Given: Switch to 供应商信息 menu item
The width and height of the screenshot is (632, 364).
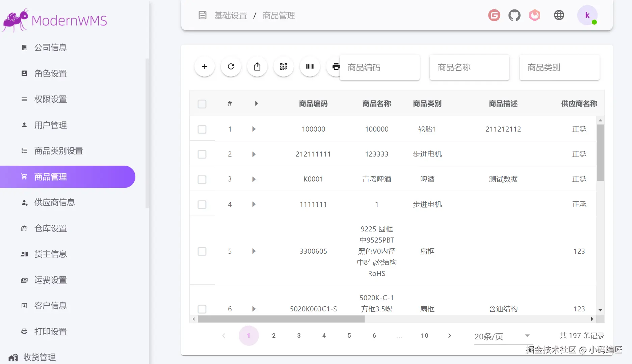Looking at the screenshot, I should click(x=55, y=202).
